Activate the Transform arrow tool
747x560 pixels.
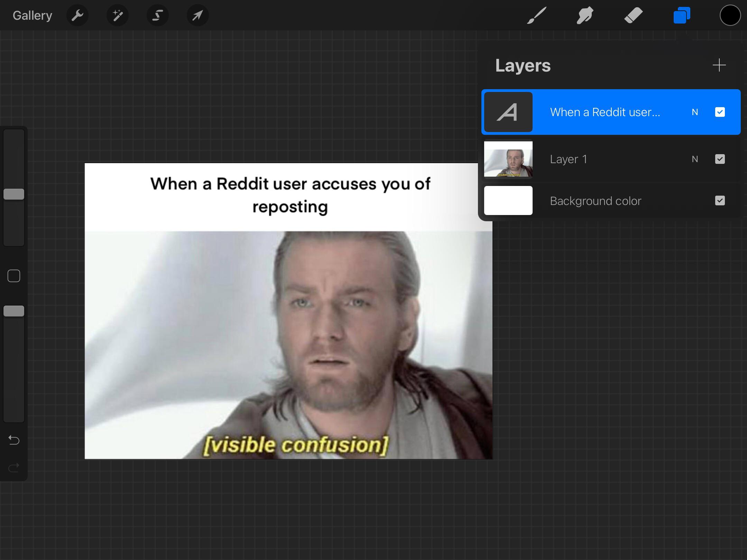(x=197, y=15)
